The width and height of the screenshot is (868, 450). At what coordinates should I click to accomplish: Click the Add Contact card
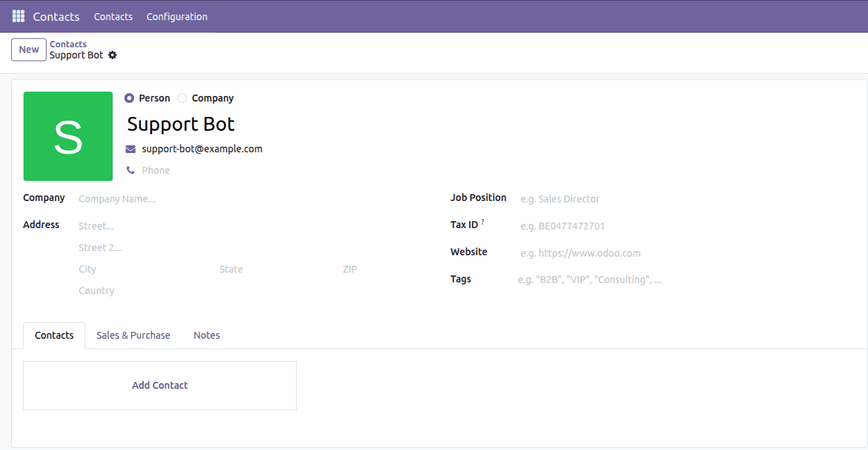160,385
